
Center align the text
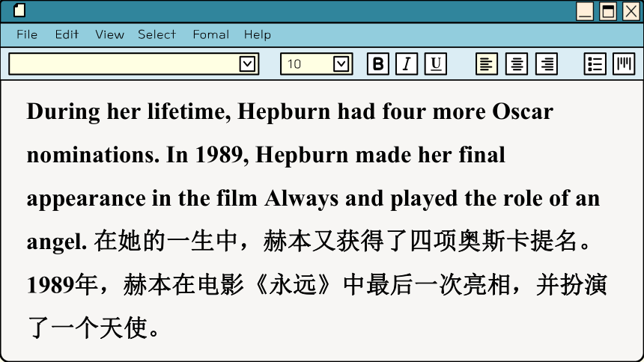[517, 64]
